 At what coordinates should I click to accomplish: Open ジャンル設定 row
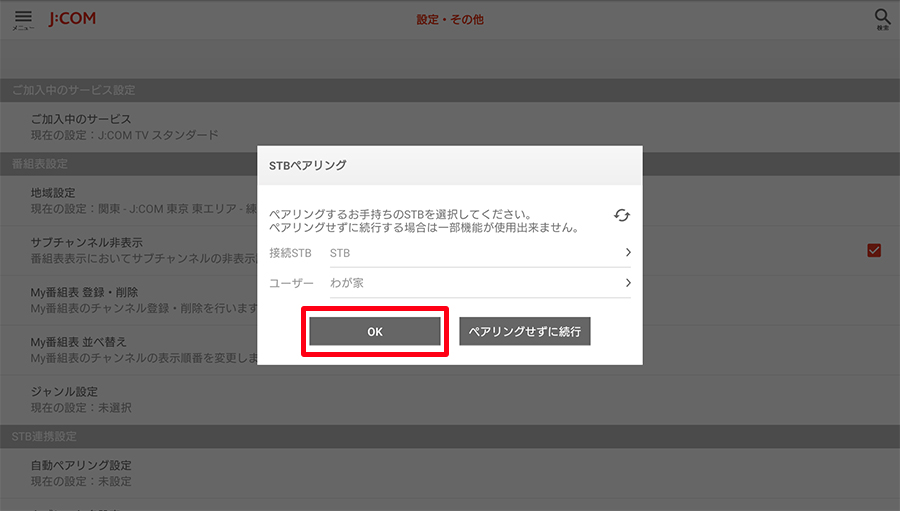point(450,400)
